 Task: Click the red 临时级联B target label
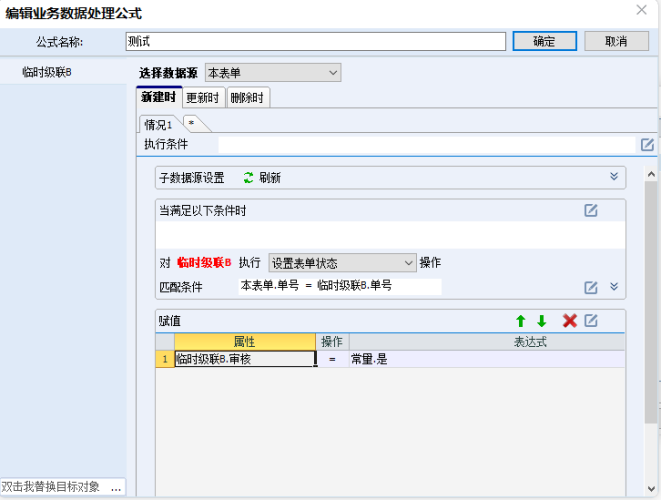click(x=204, y=263)
